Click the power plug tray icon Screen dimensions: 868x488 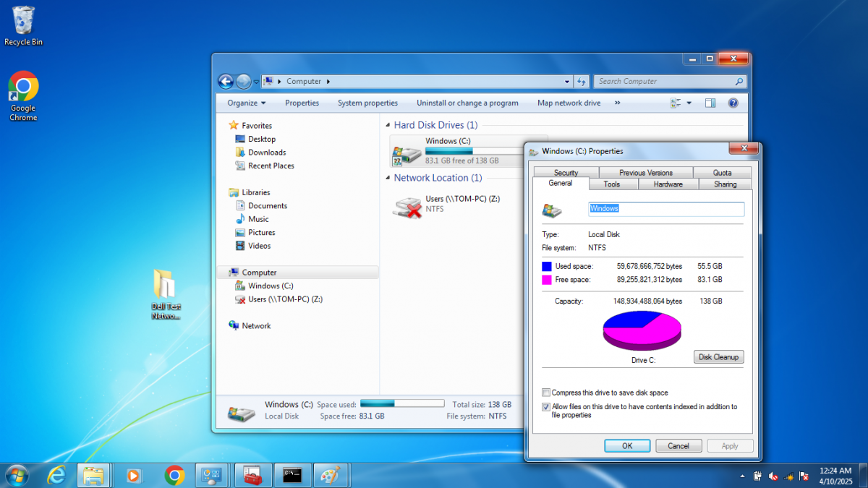coord(758,476)
